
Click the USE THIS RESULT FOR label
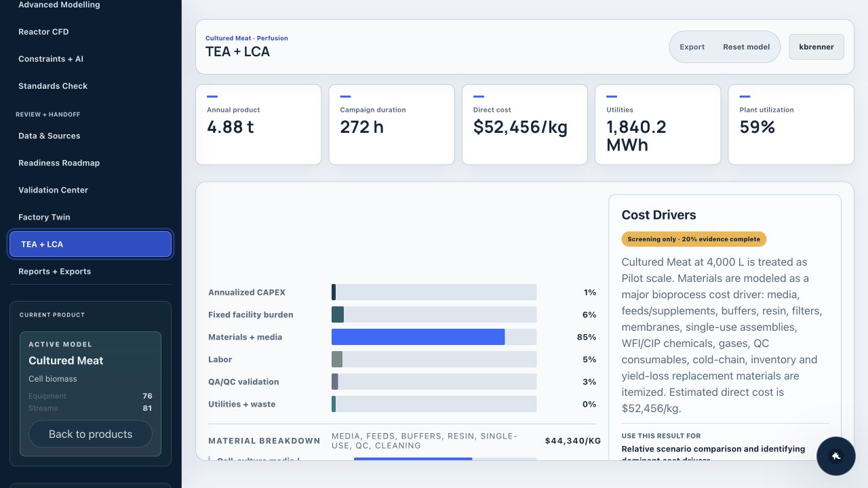tap(661, 436)
